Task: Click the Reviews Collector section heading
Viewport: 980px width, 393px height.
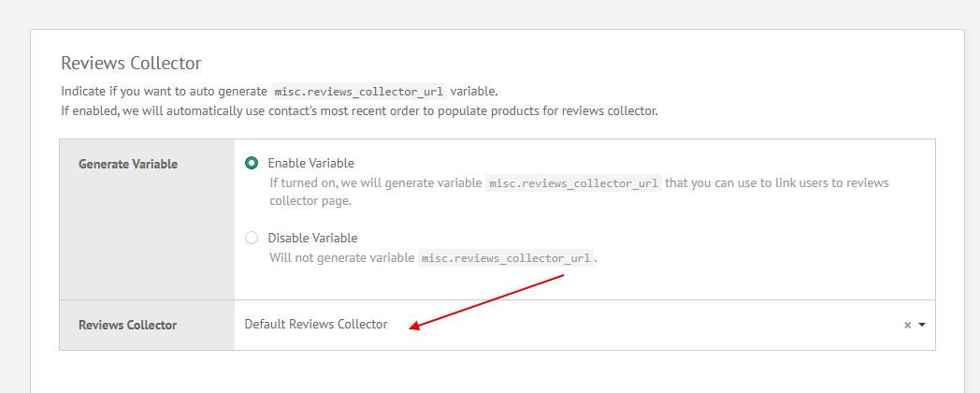Action: (131, 63)
